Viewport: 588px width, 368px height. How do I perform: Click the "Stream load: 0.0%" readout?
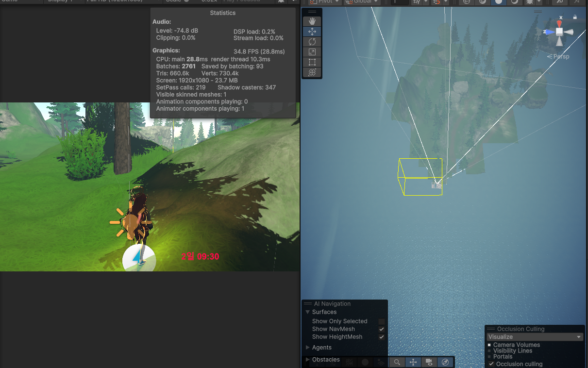click(258, 38)
